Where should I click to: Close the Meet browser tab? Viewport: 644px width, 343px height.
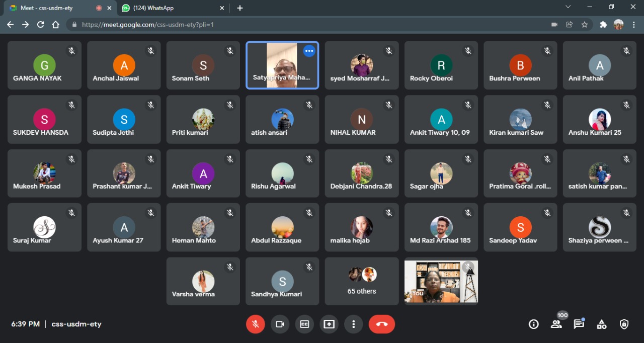[109, 8]
